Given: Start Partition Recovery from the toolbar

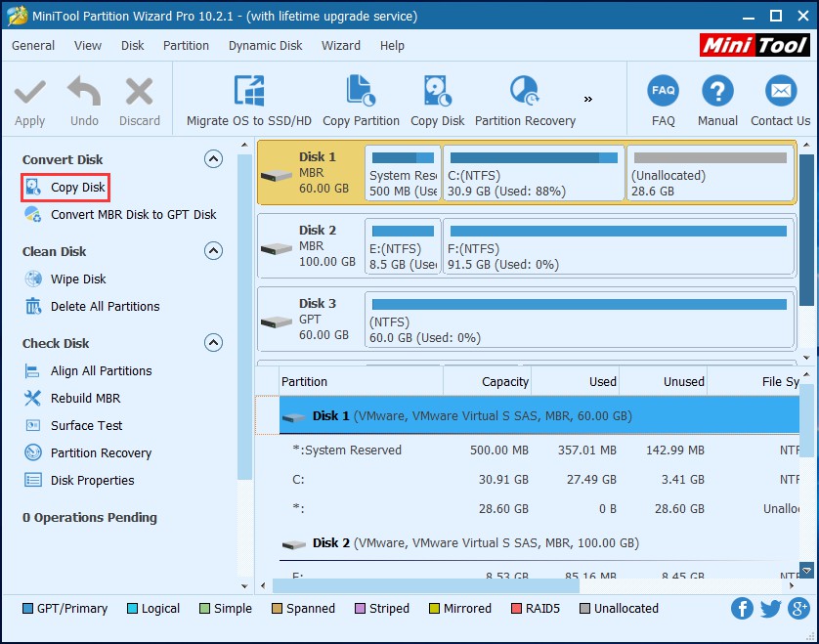Looking at the screenshot, I should (525, 101).
